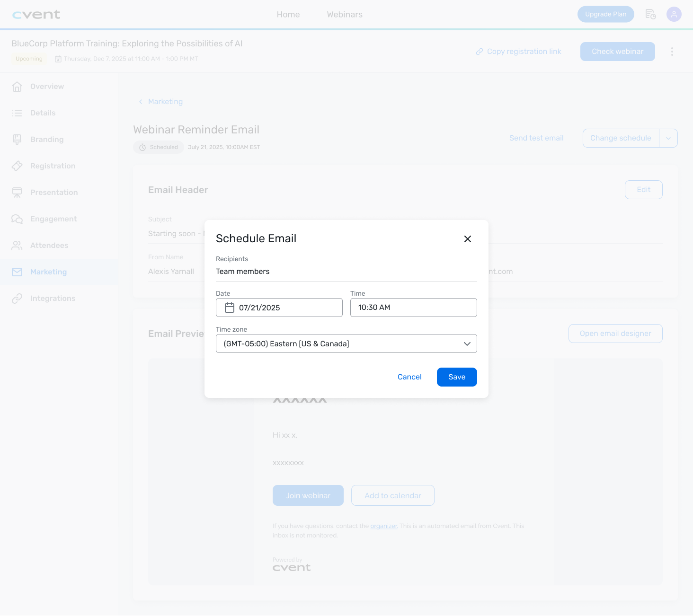
Task: Close the Schedule Email dialog
Action: (468, 239)
